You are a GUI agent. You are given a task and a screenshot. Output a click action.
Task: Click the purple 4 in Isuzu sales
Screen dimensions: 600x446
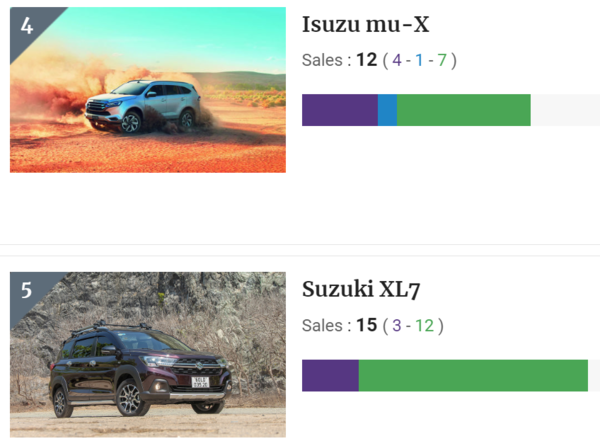397,60
